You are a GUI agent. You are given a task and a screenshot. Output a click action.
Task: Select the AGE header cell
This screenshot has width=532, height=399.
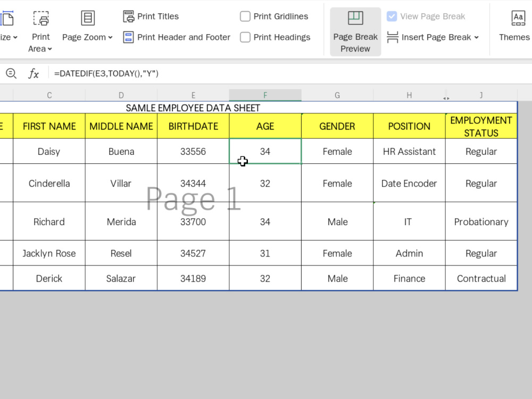(265, 126)
